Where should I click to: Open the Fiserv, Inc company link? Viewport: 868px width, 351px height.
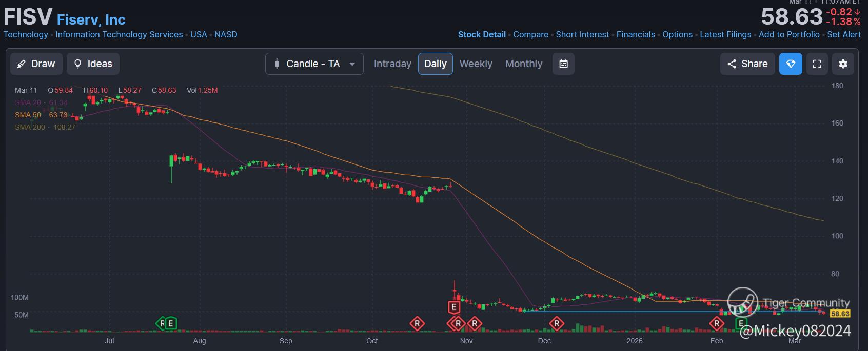point(91,19)
